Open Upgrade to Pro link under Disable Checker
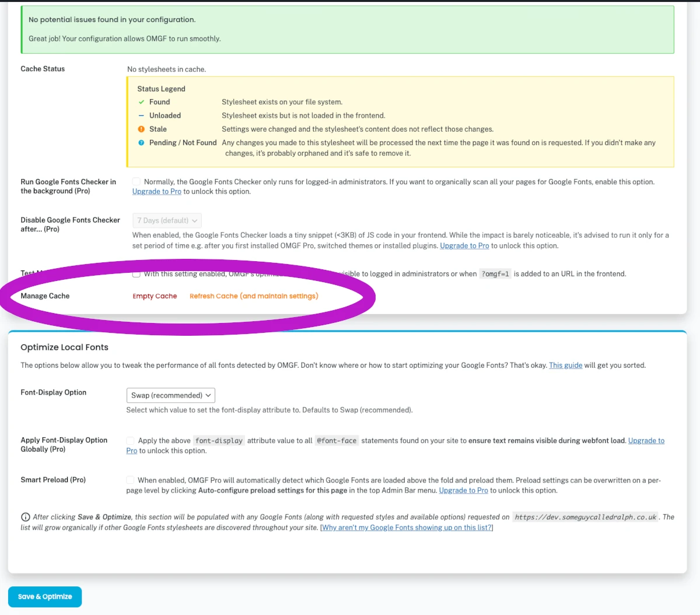This screenshot has width=700, height=615. 464,246
